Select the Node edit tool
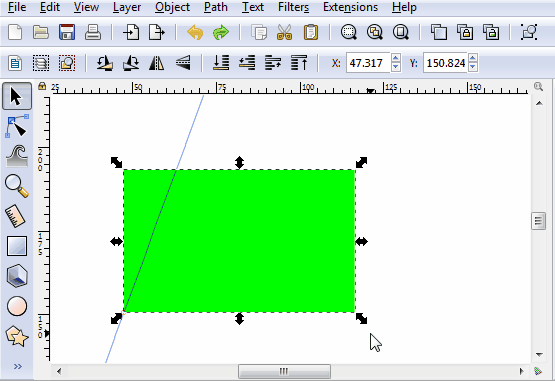The width and height of the screenshot is (555, 381). (17, 126)
